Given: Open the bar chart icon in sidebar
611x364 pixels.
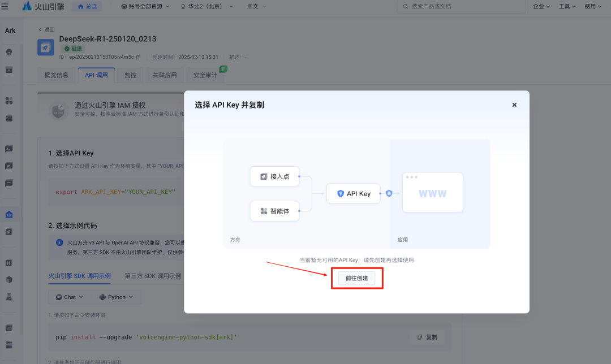Looking at the screenshot, I should click(x=9, y=328).
